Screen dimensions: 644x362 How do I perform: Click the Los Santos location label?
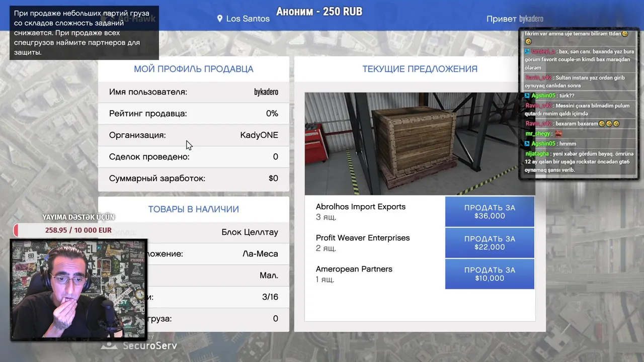(248, 19)
